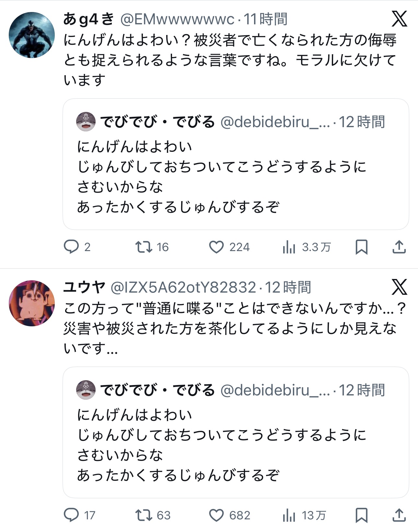
Task: Like the post with 224 likes
Action: pos(216,247)
